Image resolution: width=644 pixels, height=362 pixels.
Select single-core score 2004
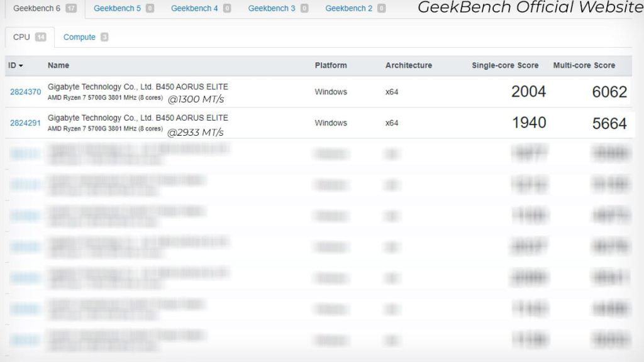(528, 92)
